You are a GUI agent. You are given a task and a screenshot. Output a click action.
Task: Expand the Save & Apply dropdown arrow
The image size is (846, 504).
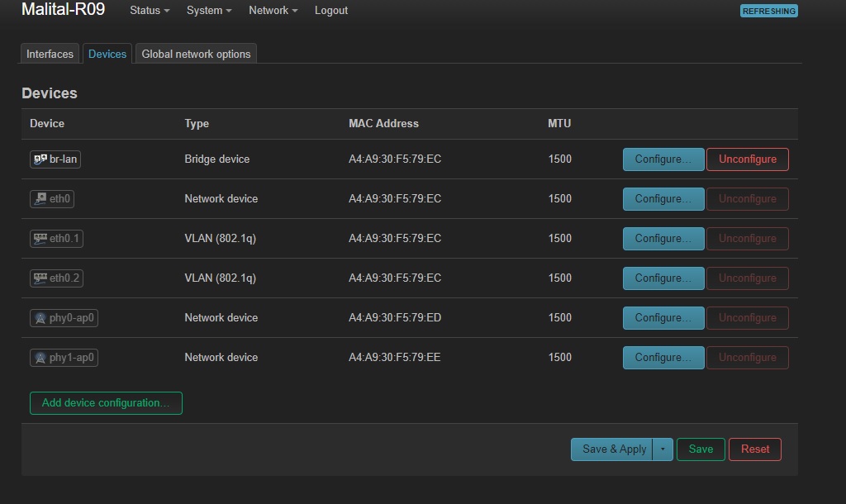[663, 449]
